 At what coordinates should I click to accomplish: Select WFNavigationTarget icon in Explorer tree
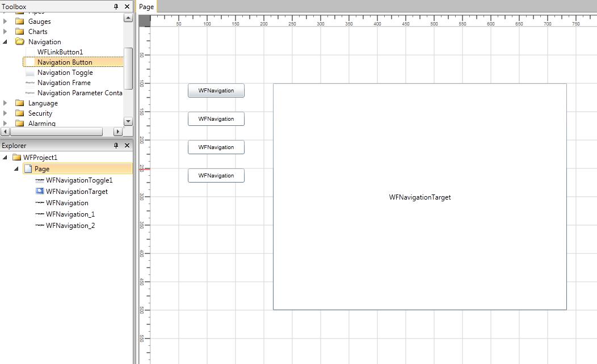(x=40, y=192)
